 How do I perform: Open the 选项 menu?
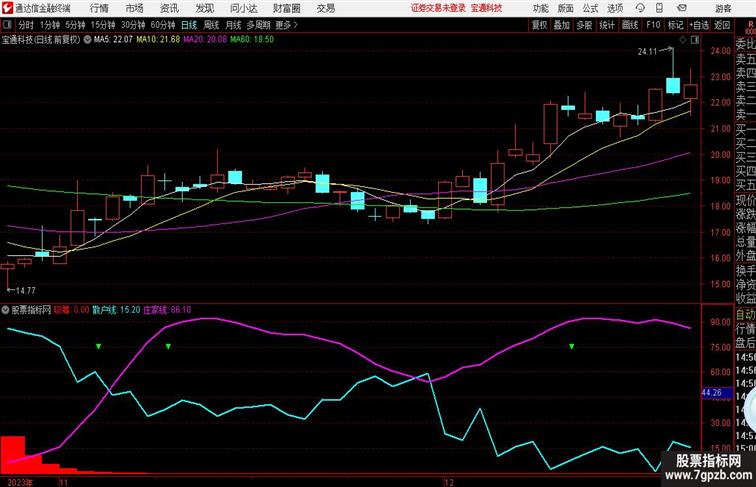615,8
